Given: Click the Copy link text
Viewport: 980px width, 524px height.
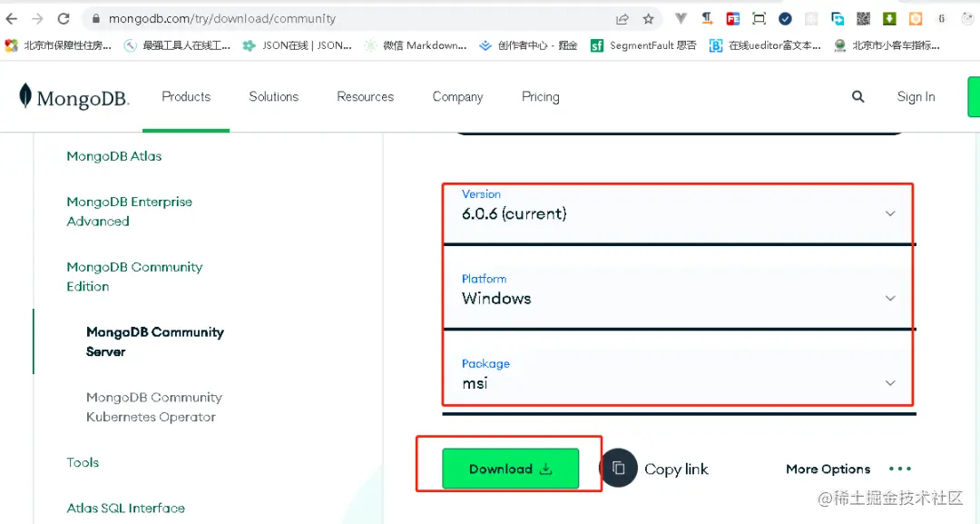Looking at the screenshot, I should pos(676,469).
